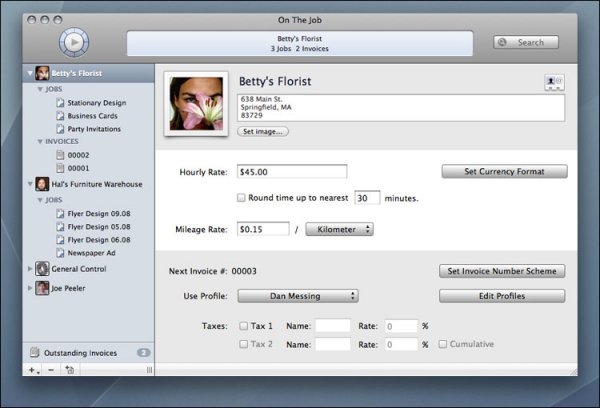Open the Dan Messing profile dropdown
This screenshot has width=600, height=408.
[x=298, y=296]
